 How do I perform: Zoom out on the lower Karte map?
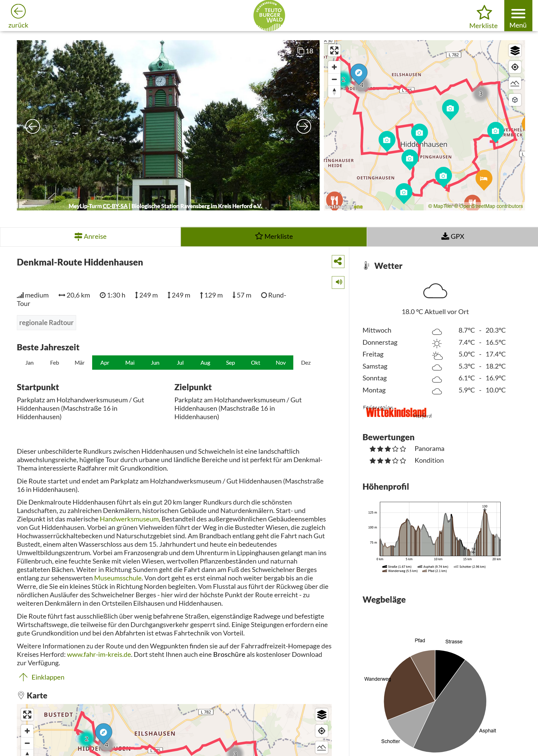point(27,743)
